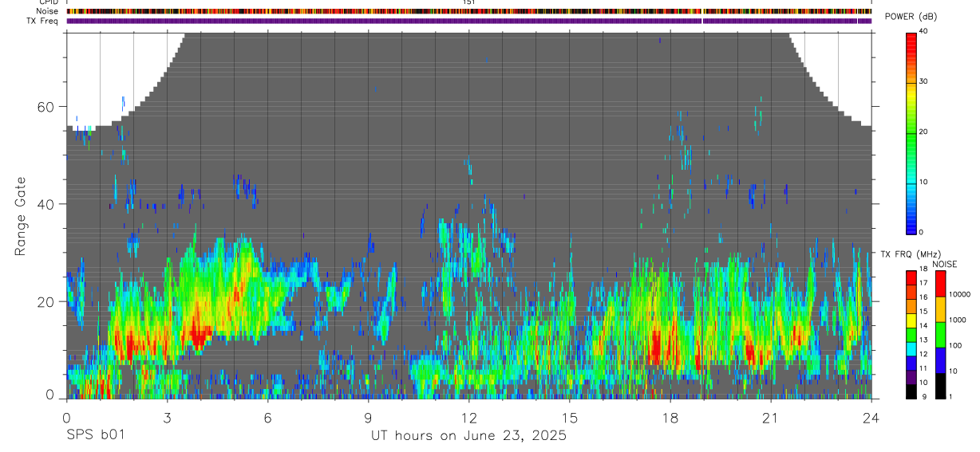980x452 pixels.
Task: Click the black bottom block of the NOISE legend
Action: [940, 386]
